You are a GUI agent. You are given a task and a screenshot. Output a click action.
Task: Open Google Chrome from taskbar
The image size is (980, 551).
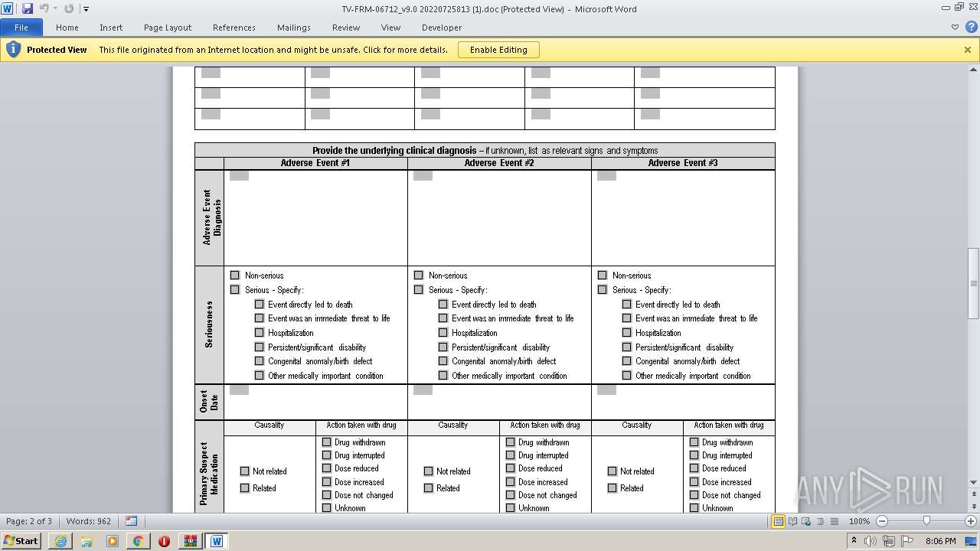point(138,541)
